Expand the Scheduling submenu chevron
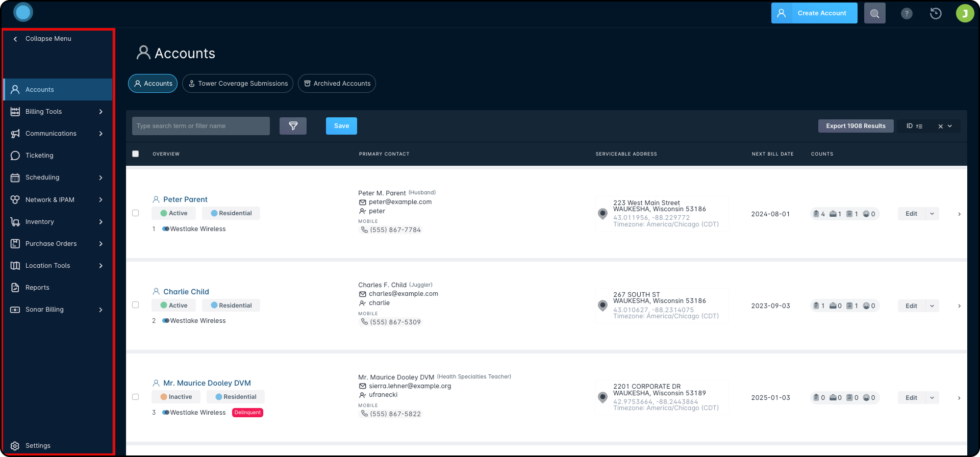 coord(100,177)
